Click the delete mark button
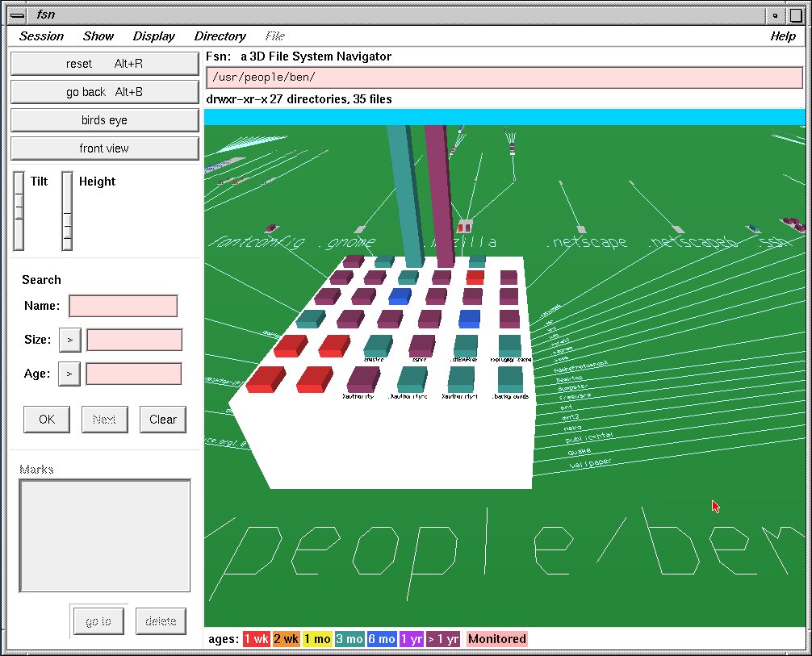 (161, 621)
